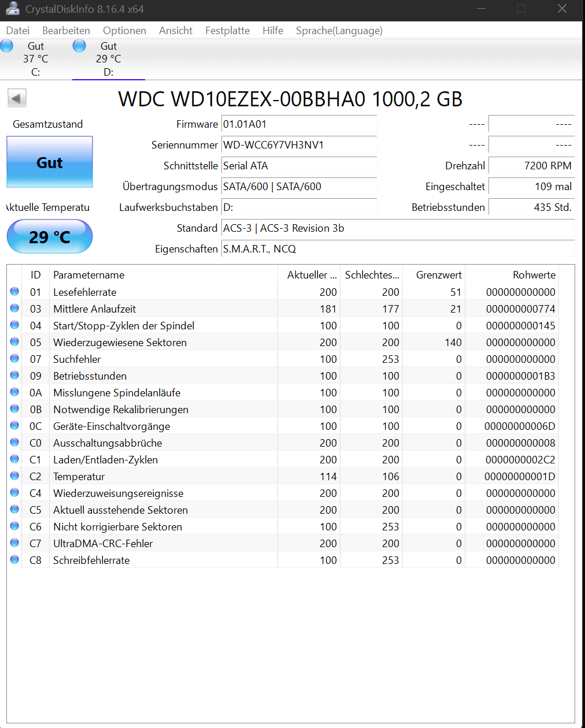Click status dot for Lesefehlerrate row
This screenshot has width=585, height=728.
pos(14,292)
